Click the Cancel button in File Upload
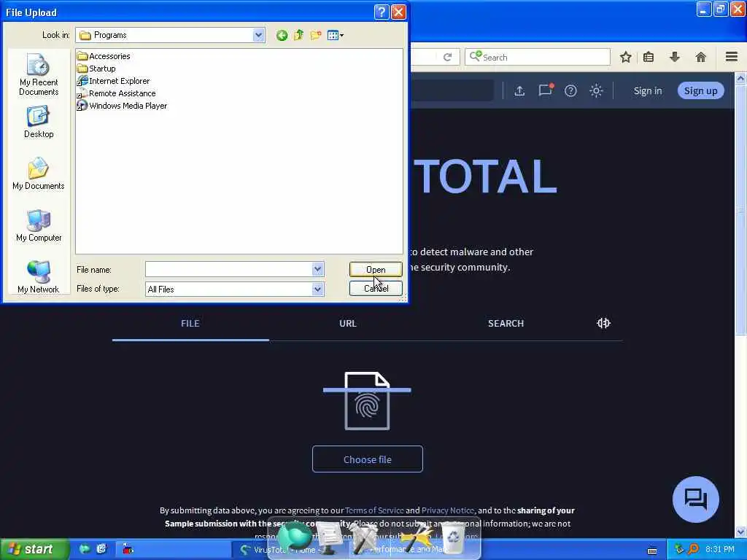 click(x=376, y=289)
